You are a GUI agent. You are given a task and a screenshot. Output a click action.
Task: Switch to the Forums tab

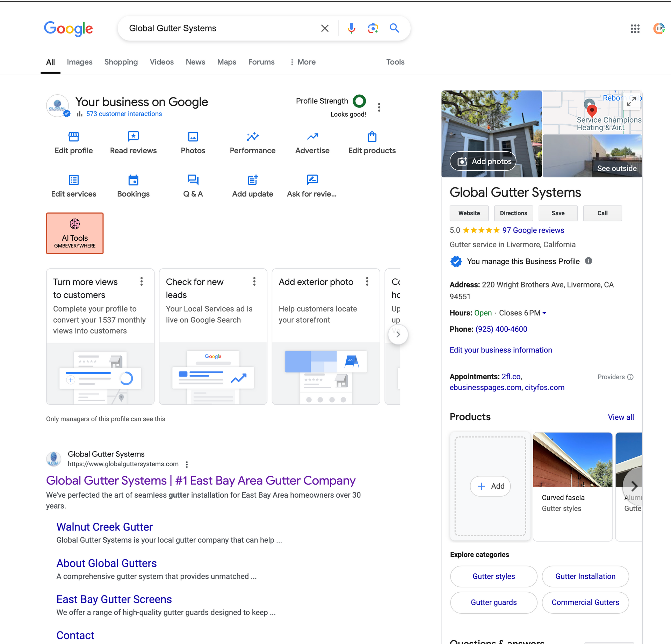261,62
